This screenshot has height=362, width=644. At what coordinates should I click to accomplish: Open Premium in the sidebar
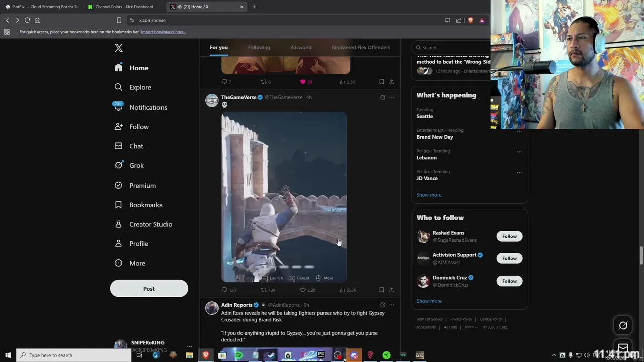click(135, 185)
